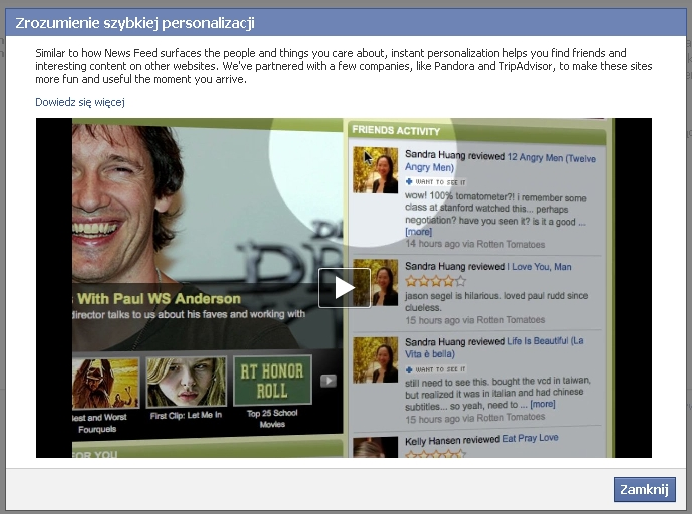Play the instant personalization video
The width and height of the screenshot is (692, 514).
(344, 288)
